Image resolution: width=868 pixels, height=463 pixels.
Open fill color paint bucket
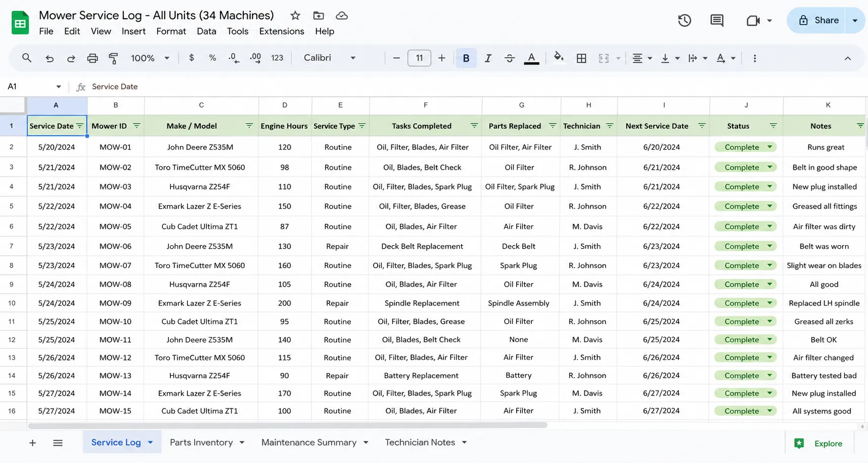click(x=559, y=57)
